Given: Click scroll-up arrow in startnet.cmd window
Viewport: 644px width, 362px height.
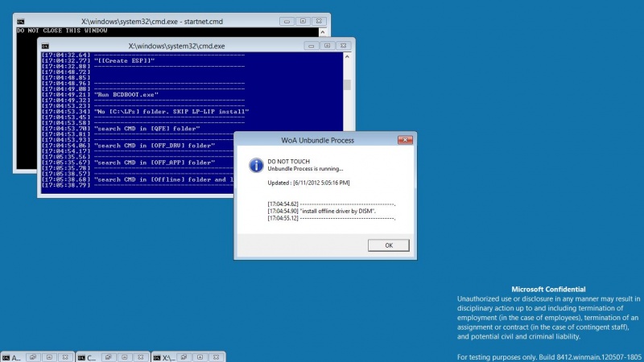Looking at the screenshot, I should (323, 32).
